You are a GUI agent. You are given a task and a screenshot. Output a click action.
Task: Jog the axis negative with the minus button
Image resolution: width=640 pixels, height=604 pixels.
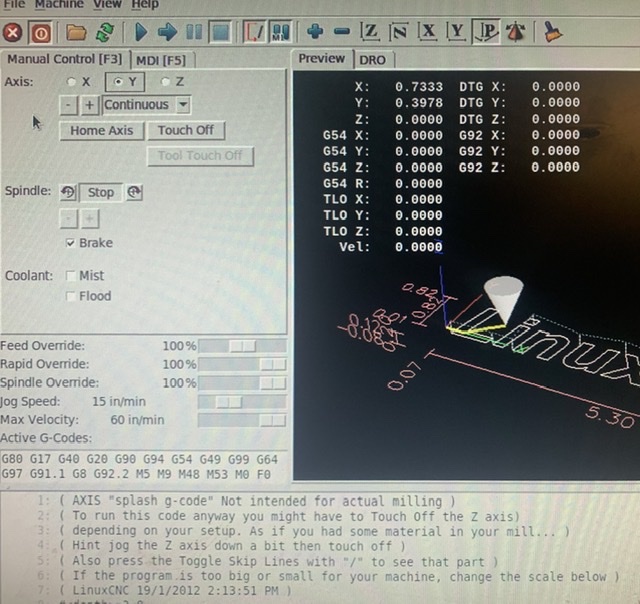68,105
